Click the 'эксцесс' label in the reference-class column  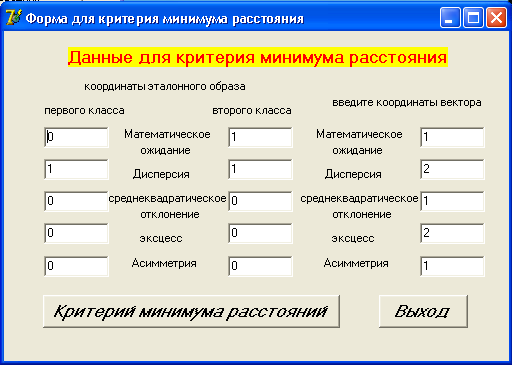[161, 238]
